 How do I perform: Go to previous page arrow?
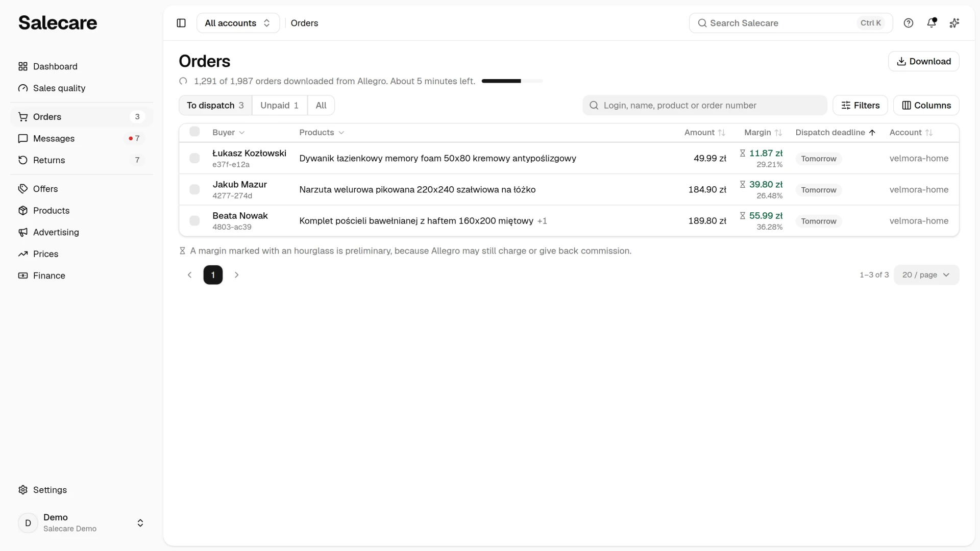189,275
